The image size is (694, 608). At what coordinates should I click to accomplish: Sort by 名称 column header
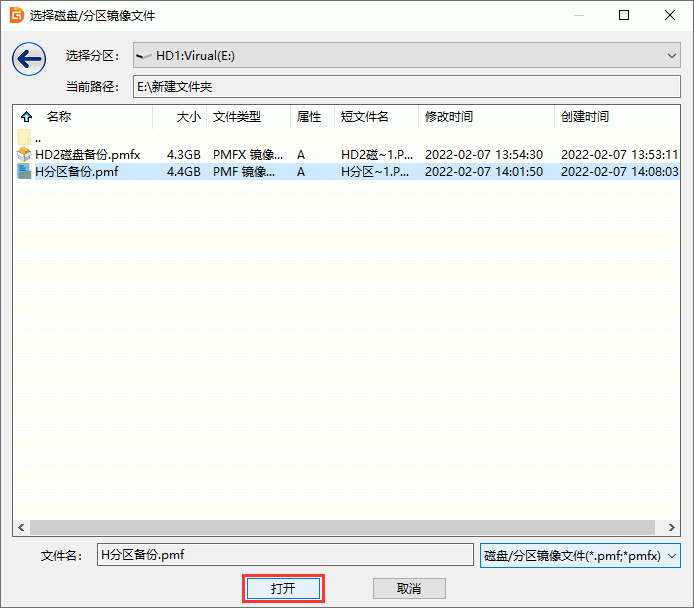coord(59,117)
